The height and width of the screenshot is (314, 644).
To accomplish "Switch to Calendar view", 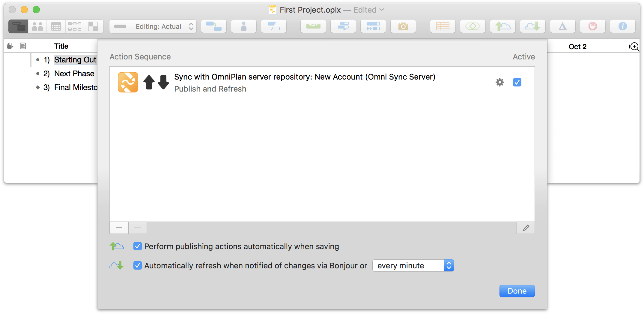I will 56,26.
